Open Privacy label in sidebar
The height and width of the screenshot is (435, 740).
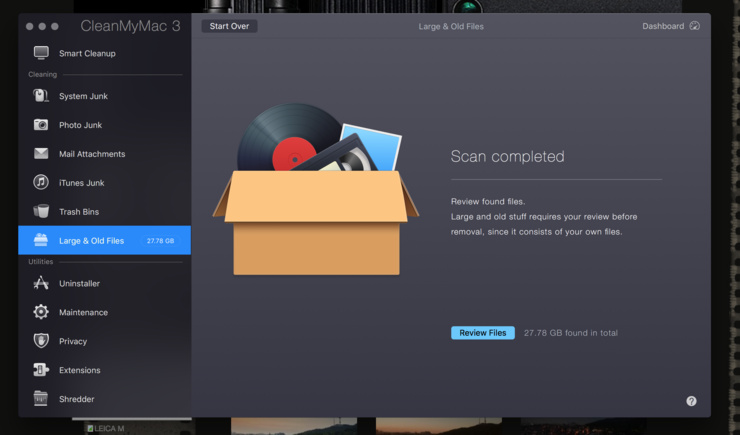tap(73, 341)
